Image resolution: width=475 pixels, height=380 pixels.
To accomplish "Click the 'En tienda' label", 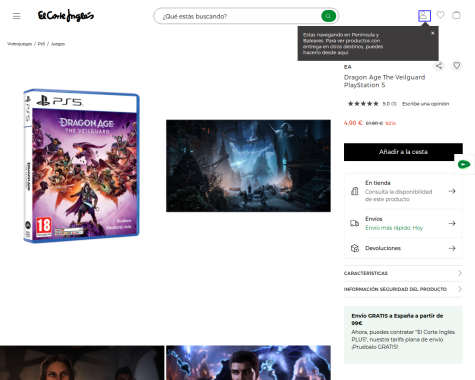I will (x=378, y=183).
